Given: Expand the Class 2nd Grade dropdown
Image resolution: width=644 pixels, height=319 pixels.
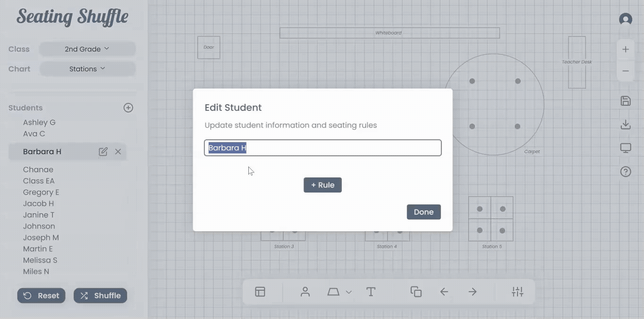Looking at the screenshot, I should click(x=87, y=49).
